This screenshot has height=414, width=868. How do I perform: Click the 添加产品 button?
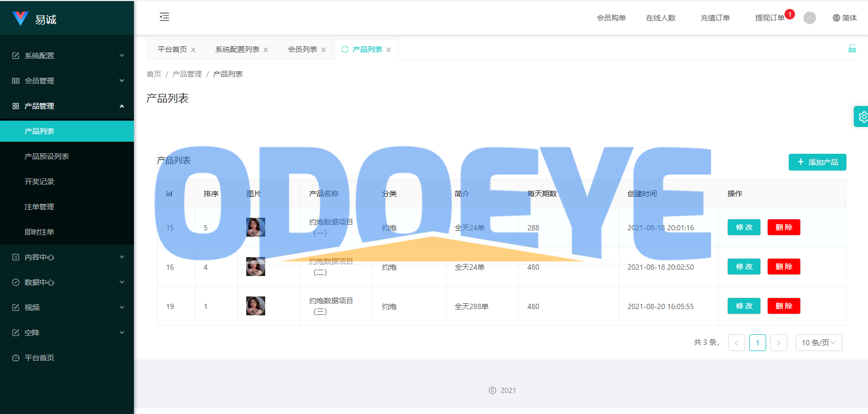pyautogui.click(x=818, y=162)
